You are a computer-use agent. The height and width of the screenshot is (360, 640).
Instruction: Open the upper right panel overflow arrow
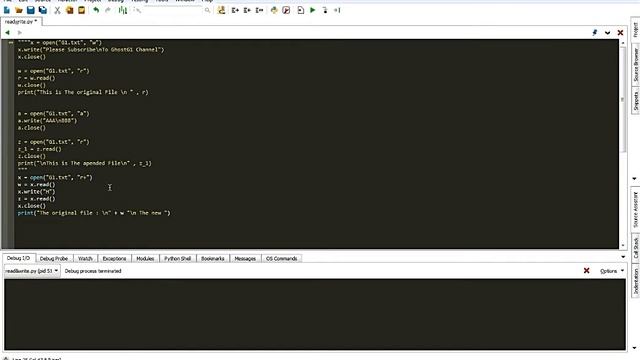pyautogui.click(x=634, y=179)
